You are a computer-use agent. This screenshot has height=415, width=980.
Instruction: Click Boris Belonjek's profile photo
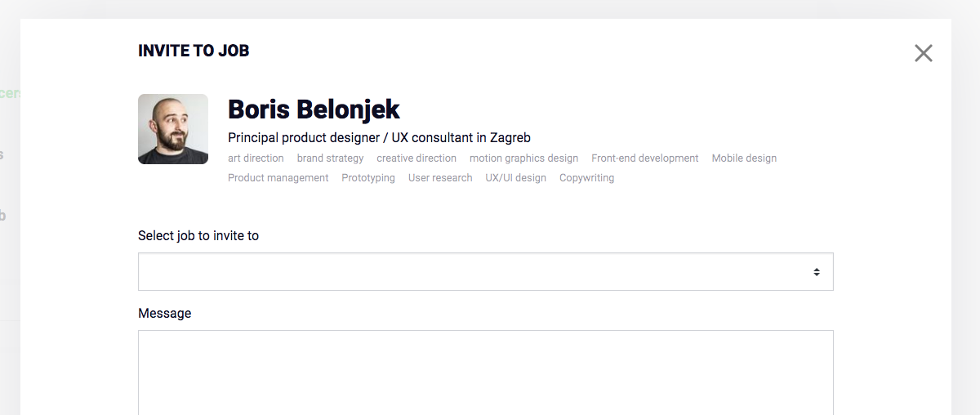pos(173,129)
